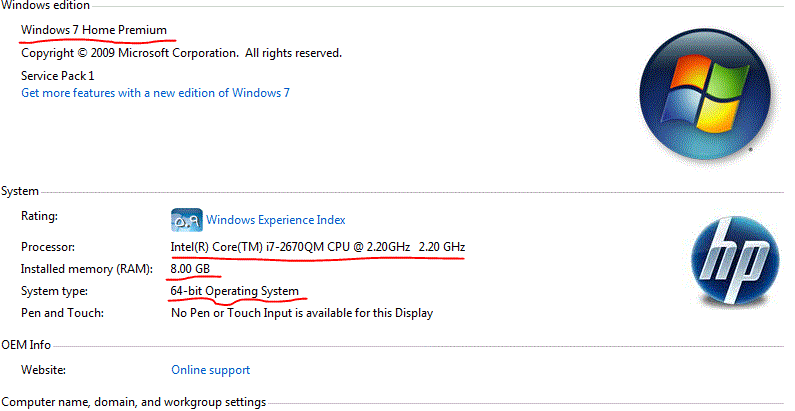Click the Microsoft copyright notice text
Image resolution: width=795 pixels, height=411 pixels.
181,52
